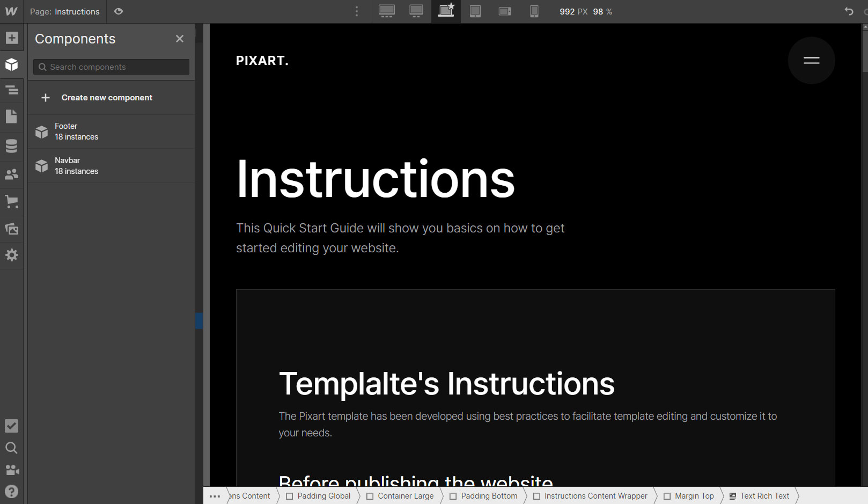The height and width of the screenshot is (504, 868).
Task: Open the Add Elements panel
Action: point(12,38)
